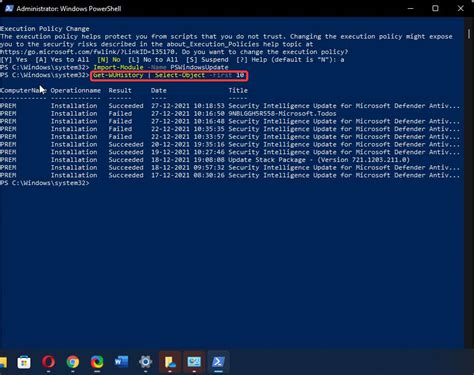Click the ComputerName column header

click(23, 91)
